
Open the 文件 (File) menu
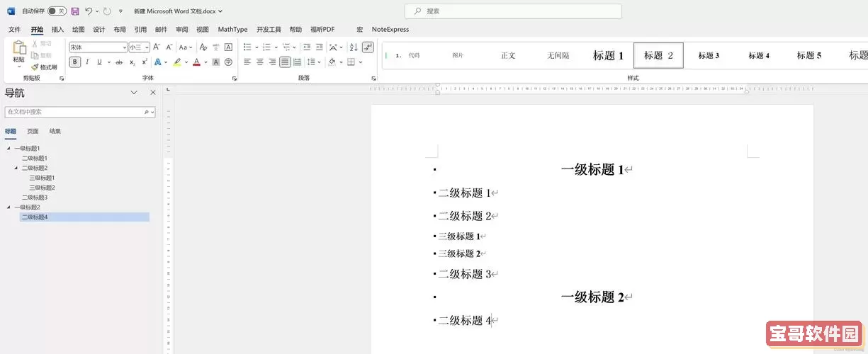point(15,30)
